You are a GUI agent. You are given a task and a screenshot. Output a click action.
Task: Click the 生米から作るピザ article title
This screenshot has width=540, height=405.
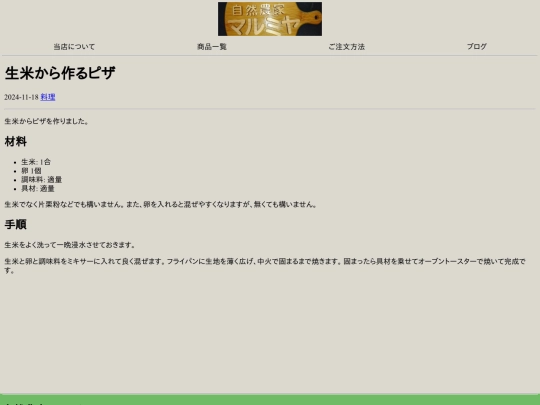coord(60,73)
